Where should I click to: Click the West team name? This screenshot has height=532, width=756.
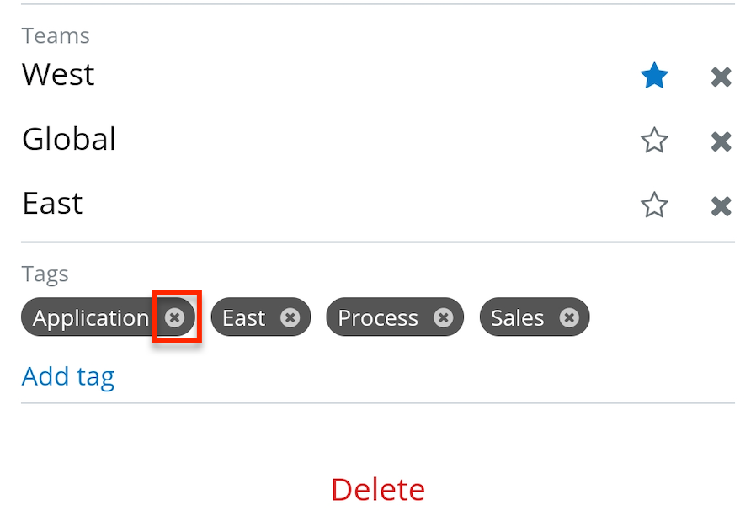point(58,75)
